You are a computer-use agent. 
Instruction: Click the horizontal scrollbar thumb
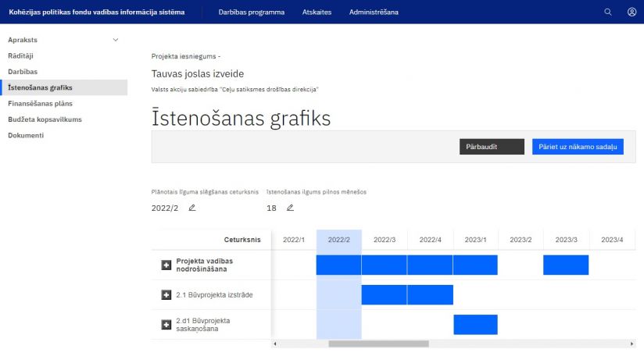[x=378, y=344]
